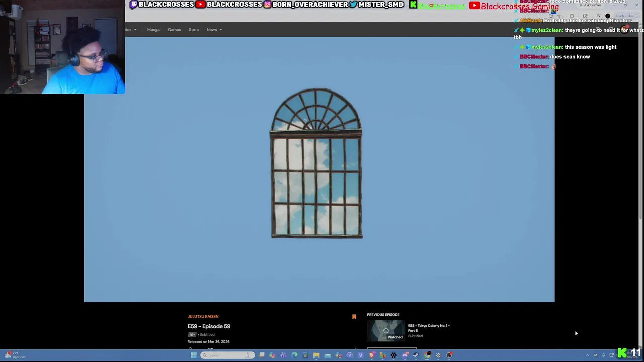The height and width of the screenshot is (362, 644).
Task: Open the square purple V taskbar app
Action: pyautogui.click(x=361, y=355)
